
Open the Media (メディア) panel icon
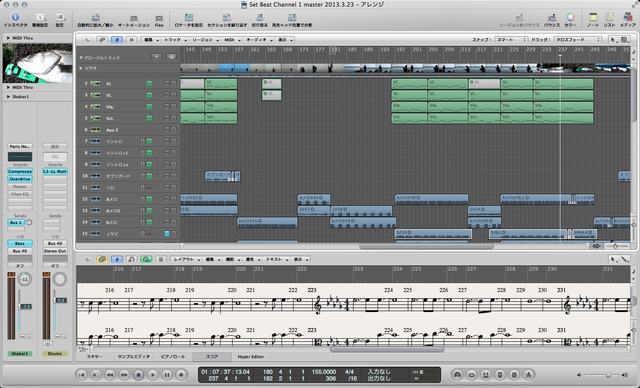628,17
